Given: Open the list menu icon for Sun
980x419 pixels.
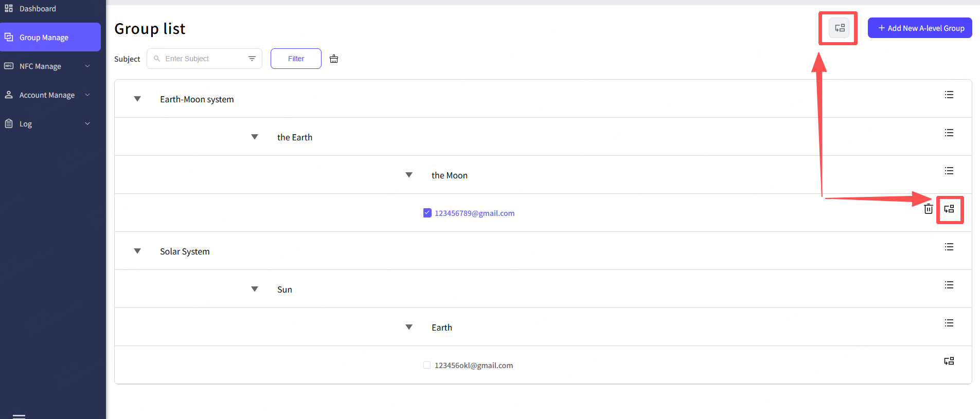Looking at the screenshot, I should click(949, 285).
